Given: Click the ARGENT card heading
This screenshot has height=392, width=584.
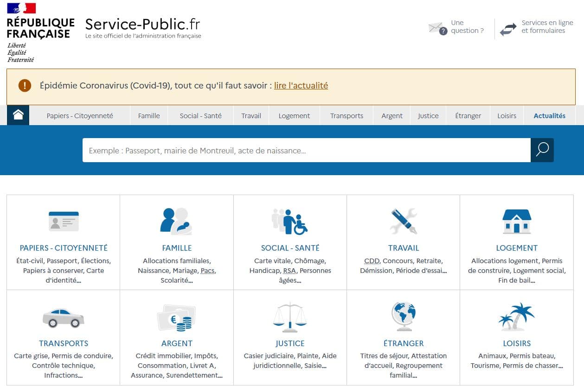Looking at the screenshot, I should [x=177, y=343].
